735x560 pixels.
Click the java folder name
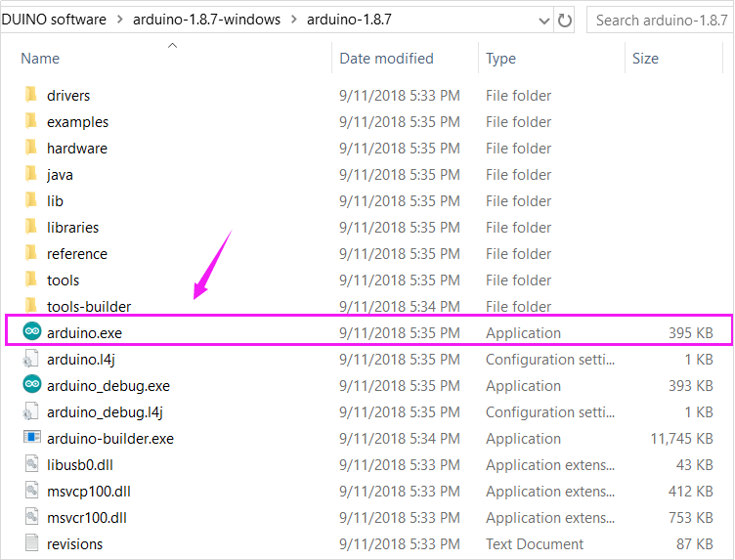(60, 175)
